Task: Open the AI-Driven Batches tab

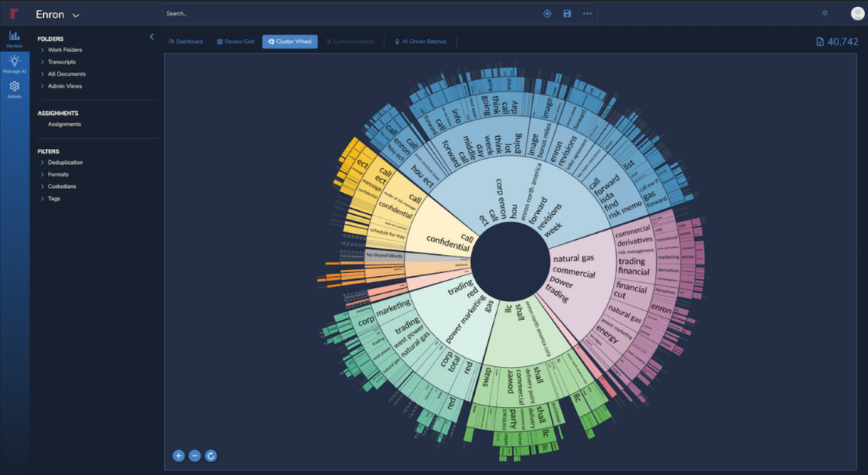Action: 420,42
